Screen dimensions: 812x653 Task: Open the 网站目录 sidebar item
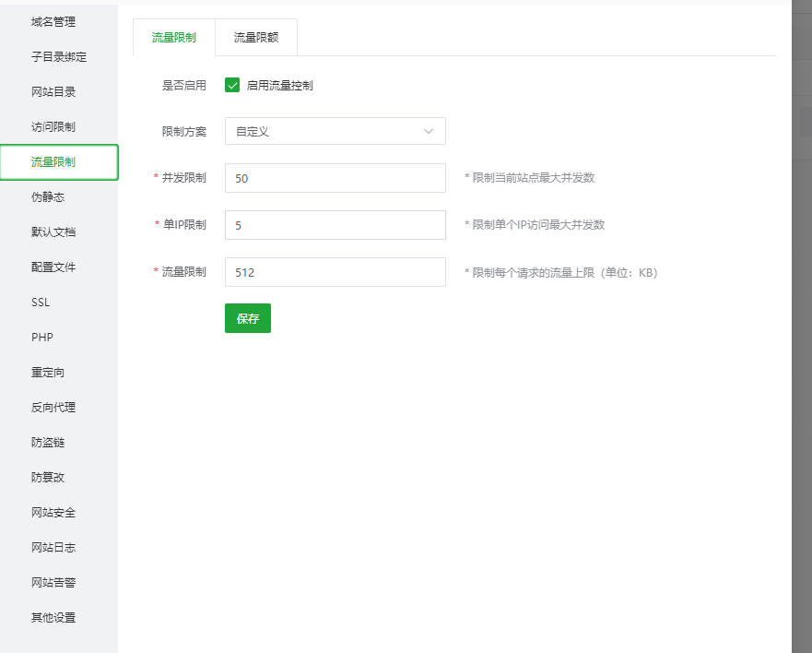click(x=53, y=91)
